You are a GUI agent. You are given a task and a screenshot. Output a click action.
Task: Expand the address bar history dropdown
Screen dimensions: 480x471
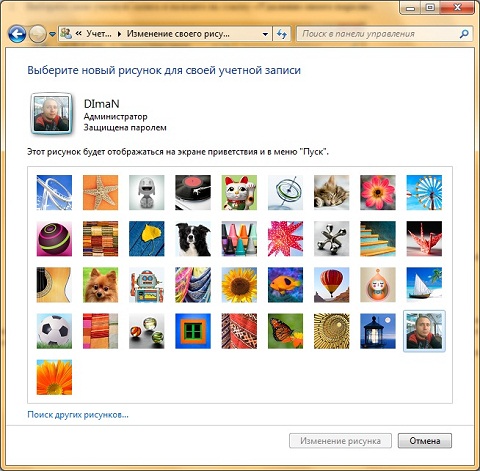click(265, 34)
